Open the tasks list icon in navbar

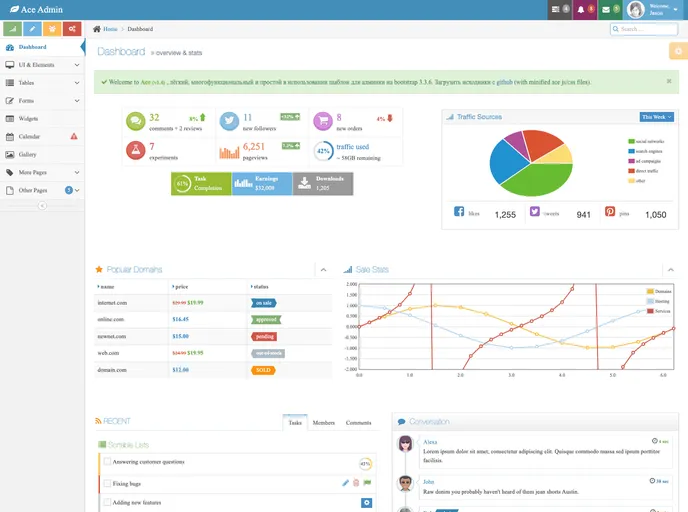[x=560, y=10]
